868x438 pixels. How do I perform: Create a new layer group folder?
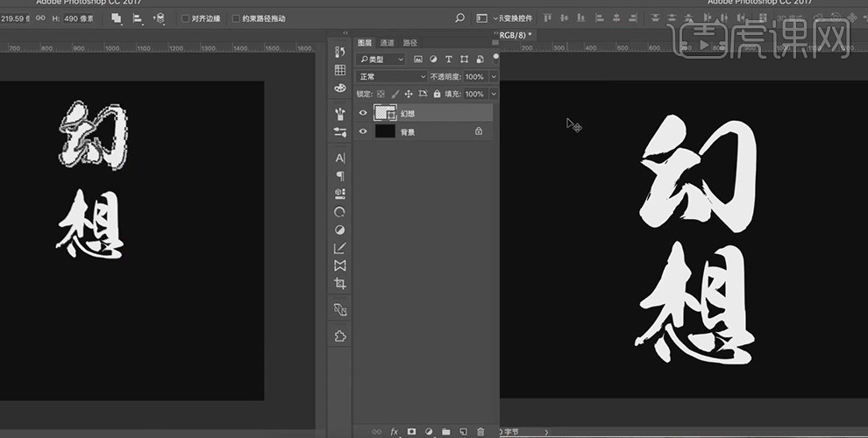click(x=445, y=431)
